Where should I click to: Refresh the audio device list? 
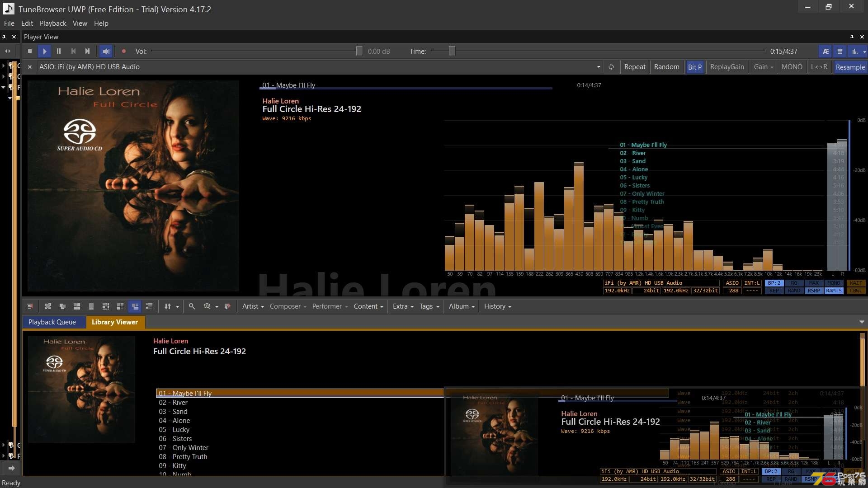[611, 67]
